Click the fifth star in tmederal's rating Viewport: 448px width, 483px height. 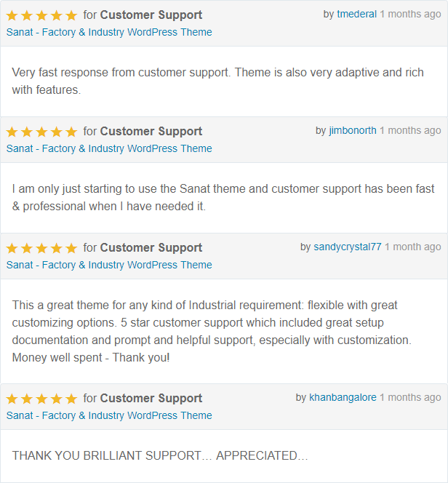[x=71, y=15]
